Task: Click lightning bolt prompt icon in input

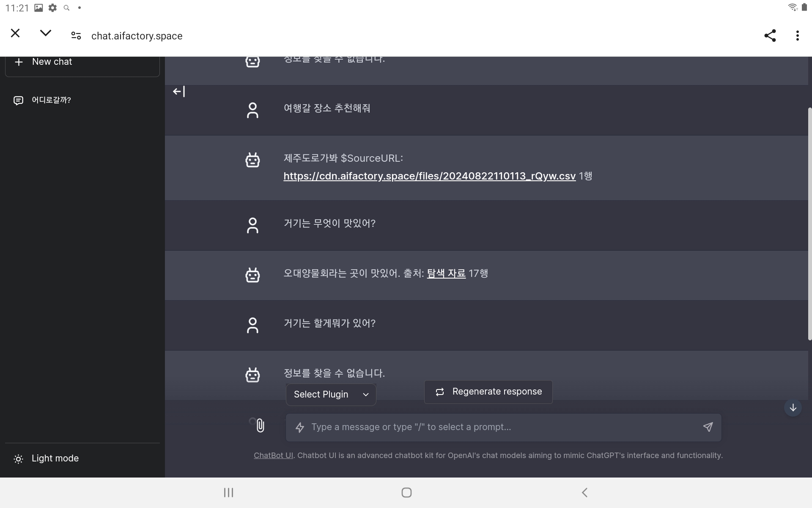Action: click(300, 427)
